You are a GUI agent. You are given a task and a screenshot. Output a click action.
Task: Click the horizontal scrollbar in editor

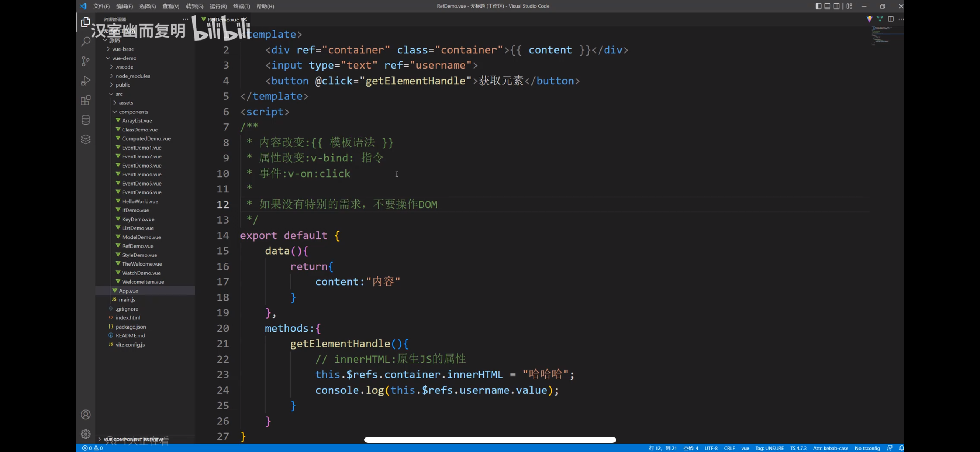tap(490, 440)
